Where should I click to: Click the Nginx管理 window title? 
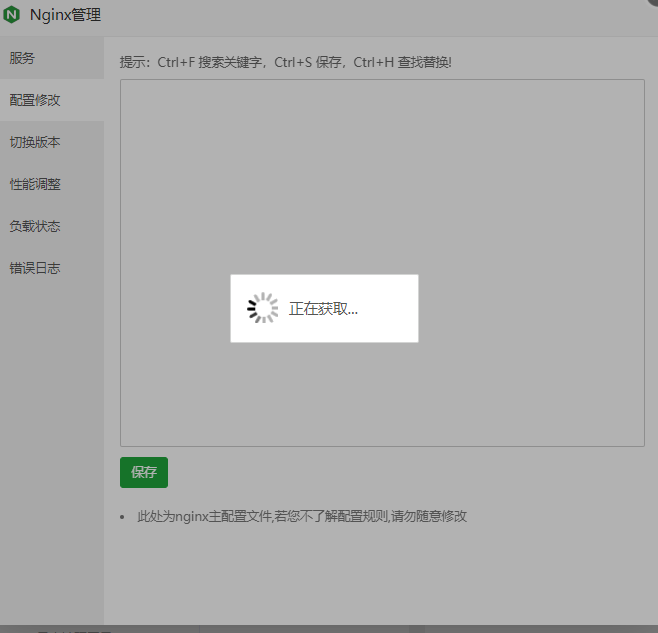coord(65,15)
